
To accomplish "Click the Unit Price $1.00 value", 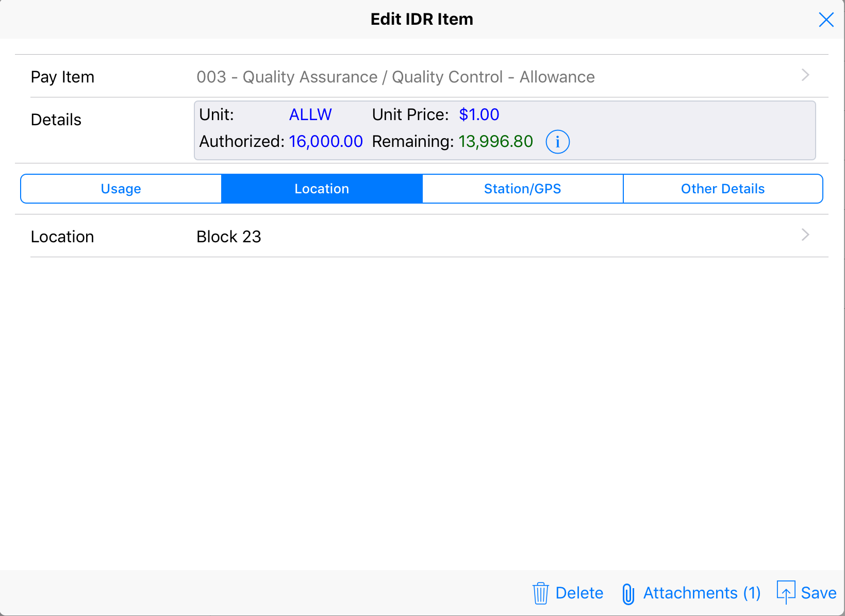I will tap(479, 114).
